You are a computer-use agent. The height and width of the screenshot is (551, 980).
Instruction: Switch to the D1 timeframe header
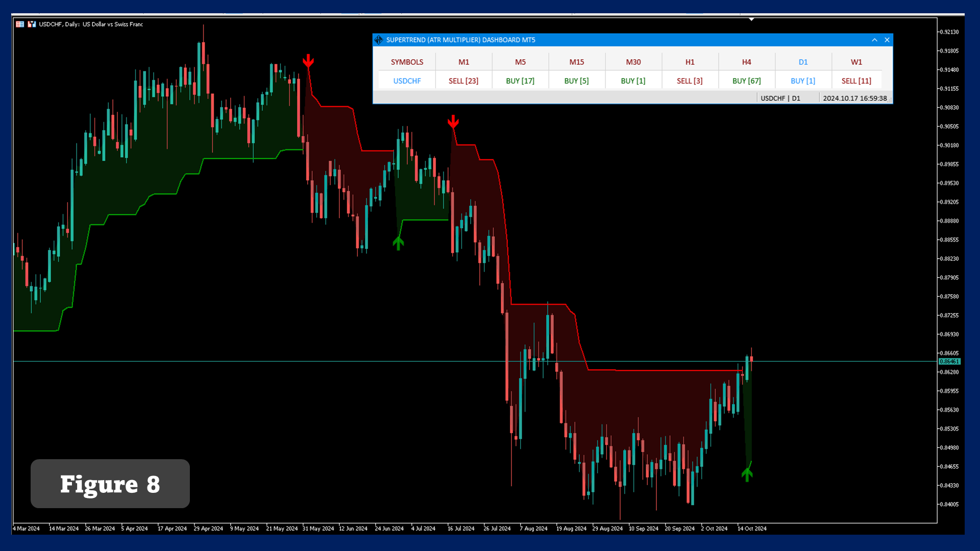803,62
